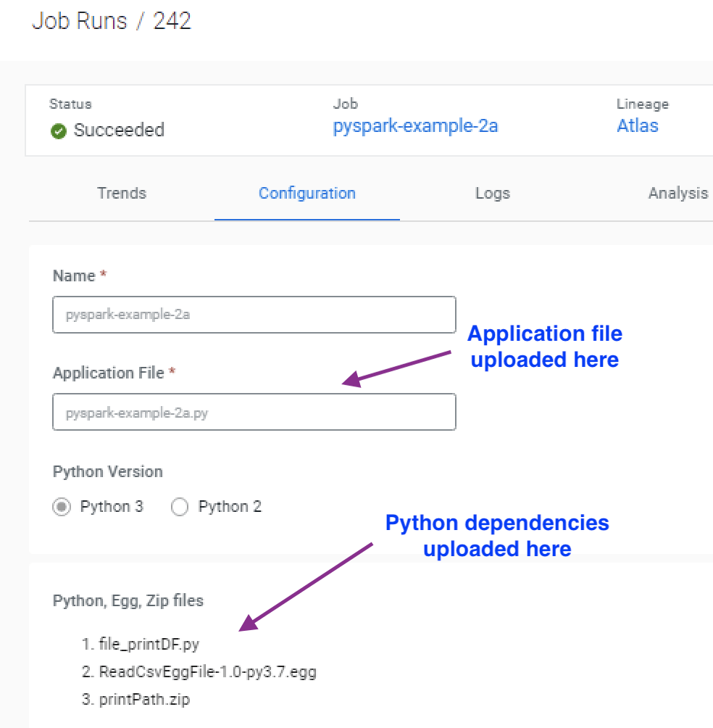
Task: Choose the Python 2 radio button
Action: 179,507
